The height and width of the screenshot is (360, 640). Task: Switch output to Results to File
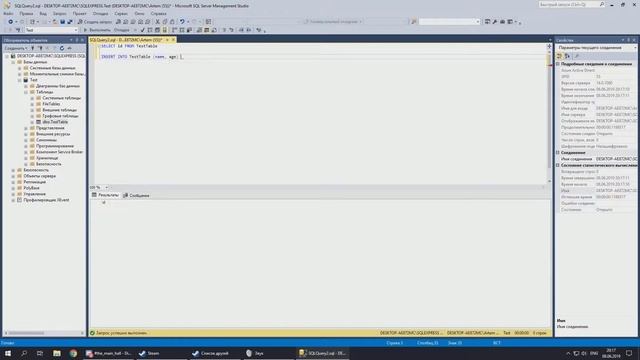(x=214, y=30)
